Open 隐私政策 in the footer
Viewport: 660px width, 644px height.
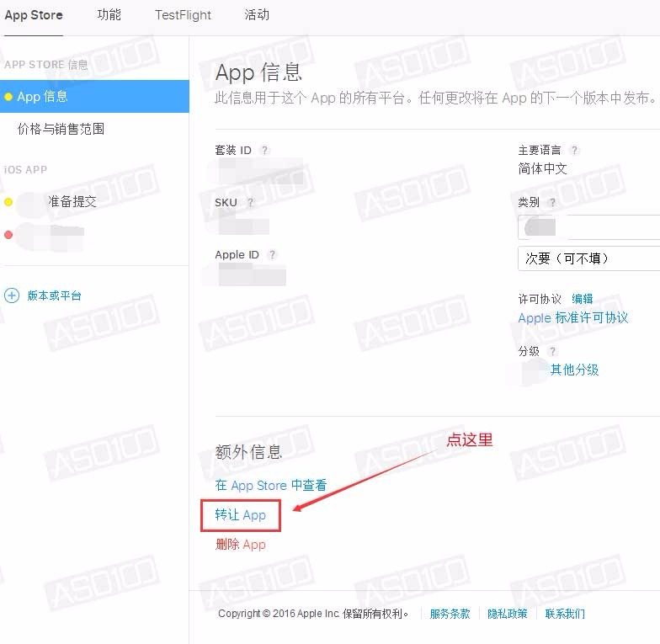pos(507,614)
